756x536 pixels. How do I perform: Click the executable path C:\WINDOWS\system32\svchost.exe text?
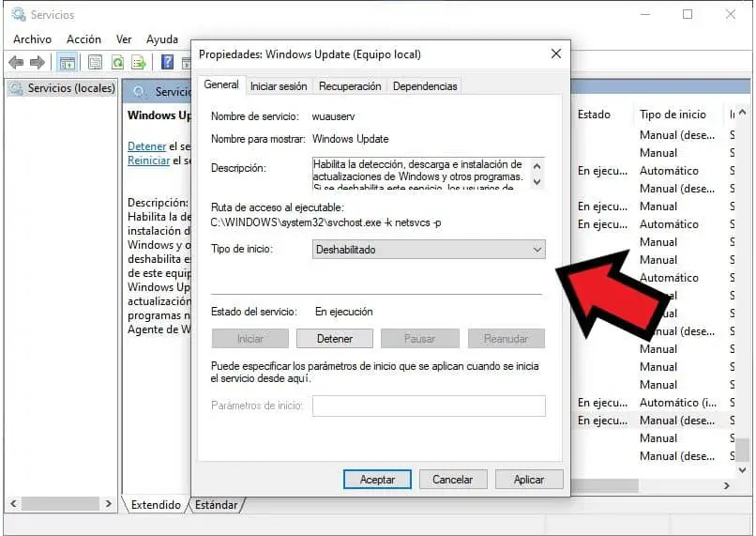point(325,222)
